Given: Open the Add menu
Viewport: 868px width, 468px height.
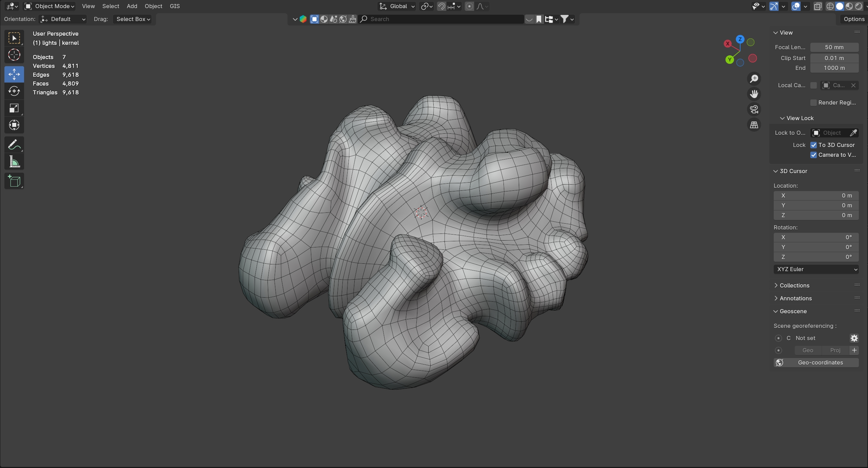Looking at the screenshot, I should click(132, 6).
